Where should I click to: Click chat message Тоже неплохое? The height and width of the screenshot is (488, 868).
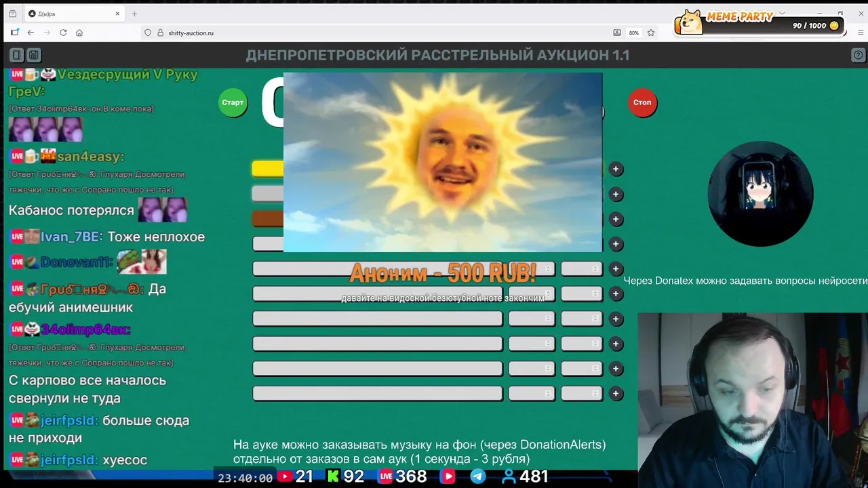tap(156, 237)
